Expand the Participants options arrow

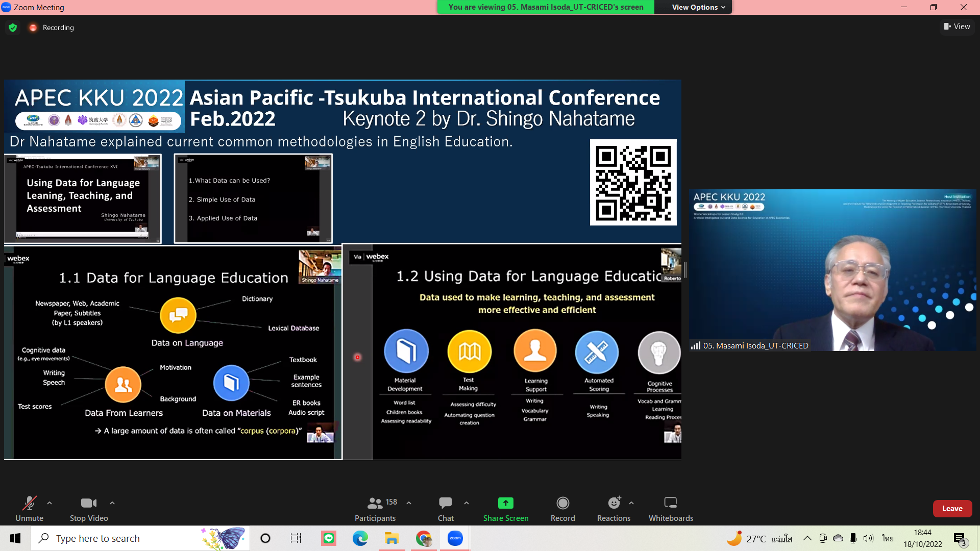pos(409,503)
